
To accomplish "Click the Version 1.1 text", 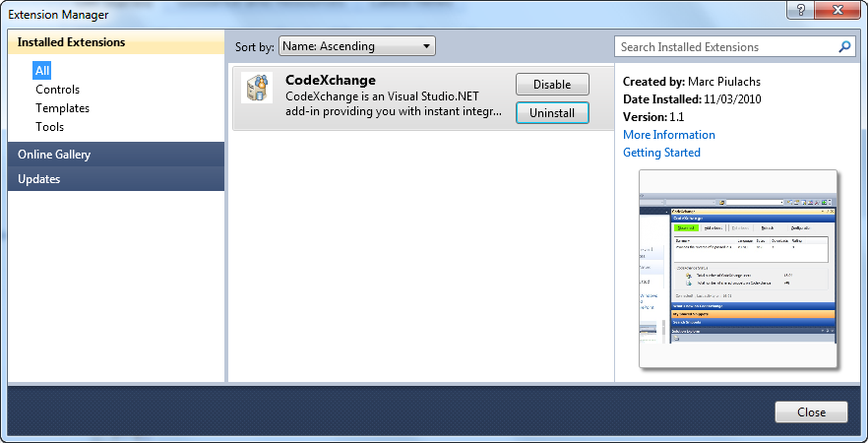I will click(x=653, y=117).
